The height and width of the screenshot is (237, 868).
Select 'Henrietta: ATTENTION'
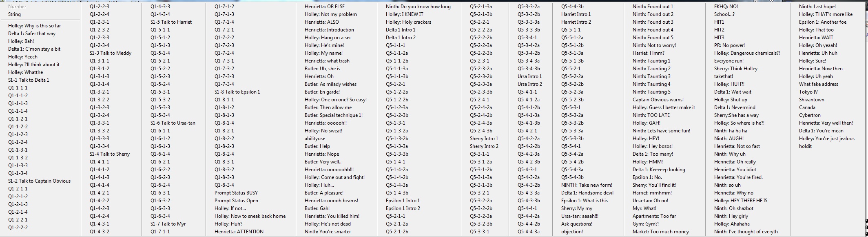pyautogui.click(x=239, y=232)
